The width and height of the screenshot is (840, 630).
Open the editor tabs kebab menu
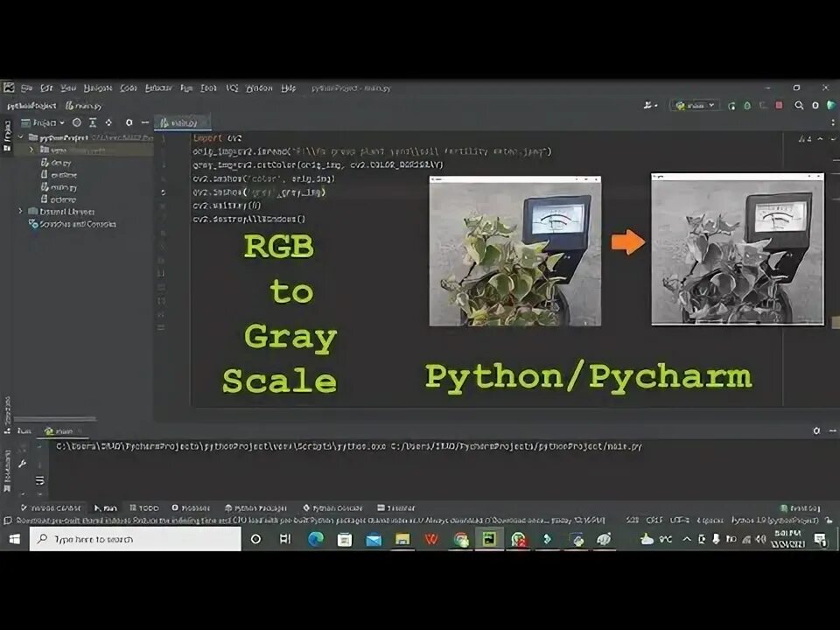click(833, 122)
